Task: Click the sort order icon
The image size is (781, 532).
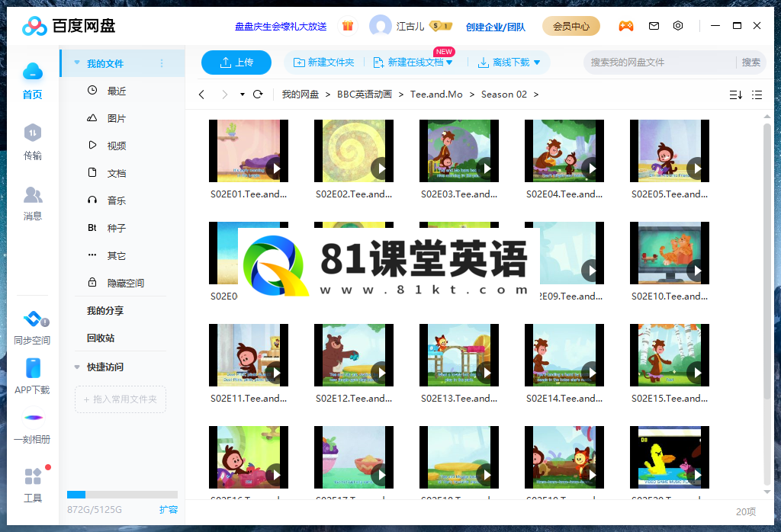Action: click(x=736, y=95)
